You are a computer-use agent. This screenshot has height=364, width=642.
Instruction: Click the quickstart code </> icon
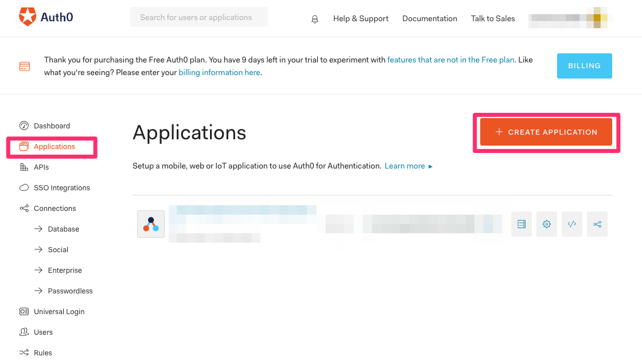(571, 224)
